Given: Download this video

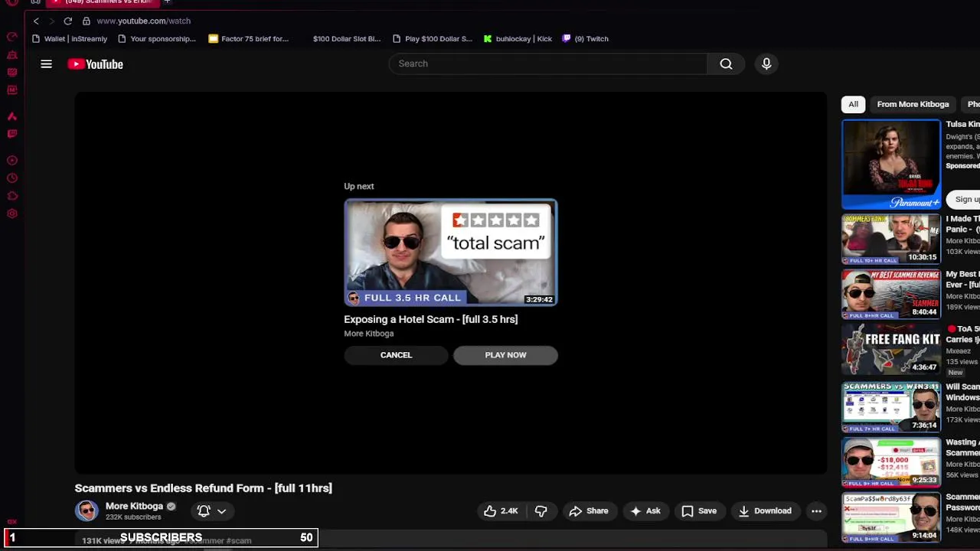Looking at the screenshot, I should click(x=764, y=511).
